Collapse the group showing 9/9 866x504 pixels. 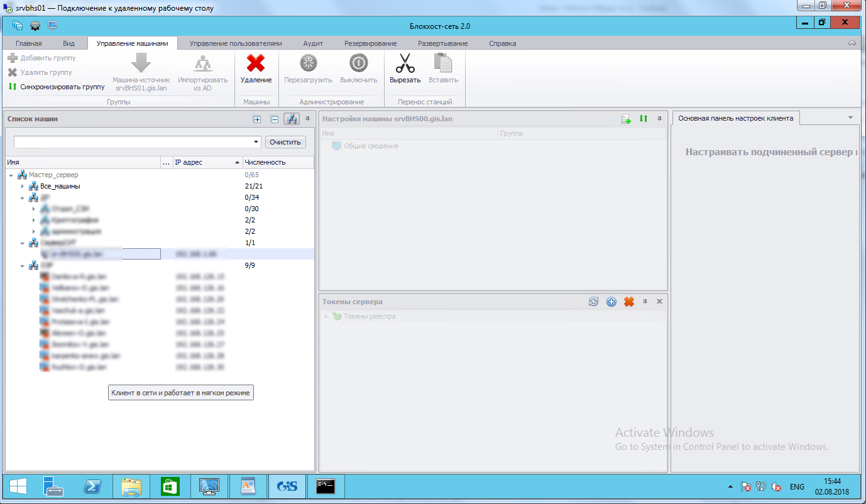click(x=23, y=266)
